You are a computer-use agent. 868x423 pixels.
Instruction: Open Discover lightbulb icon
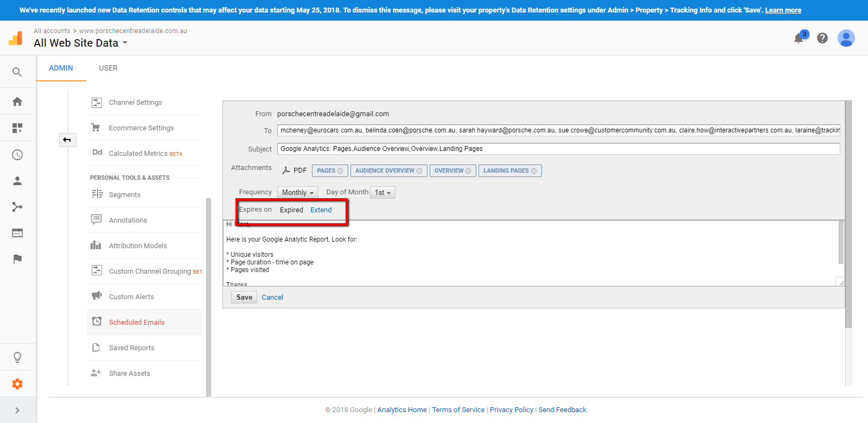(17, 357)
